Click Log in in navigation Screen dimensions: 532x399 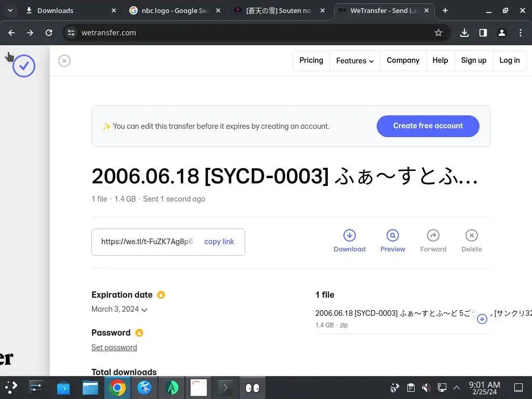(x=510, y=60)
